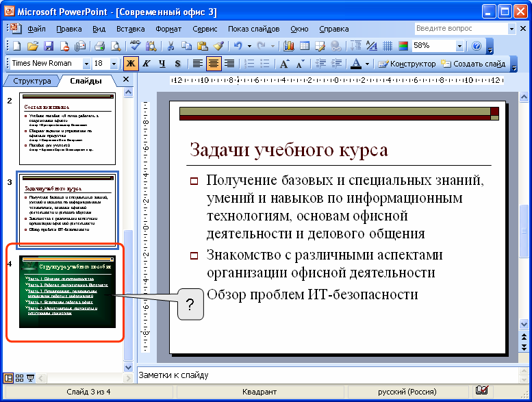Align text to the left
This screenshot has height=402, width=532.
(197, 64)
